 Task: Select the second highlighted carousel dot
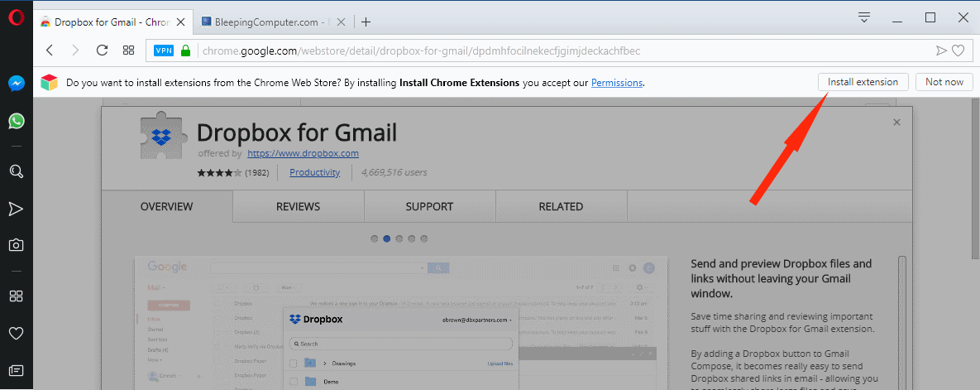point(387,238)
